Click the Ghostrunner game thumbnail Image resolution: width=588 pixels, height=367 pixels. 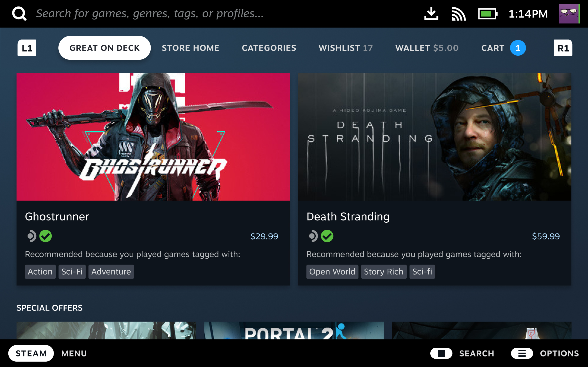click(153, 136)
